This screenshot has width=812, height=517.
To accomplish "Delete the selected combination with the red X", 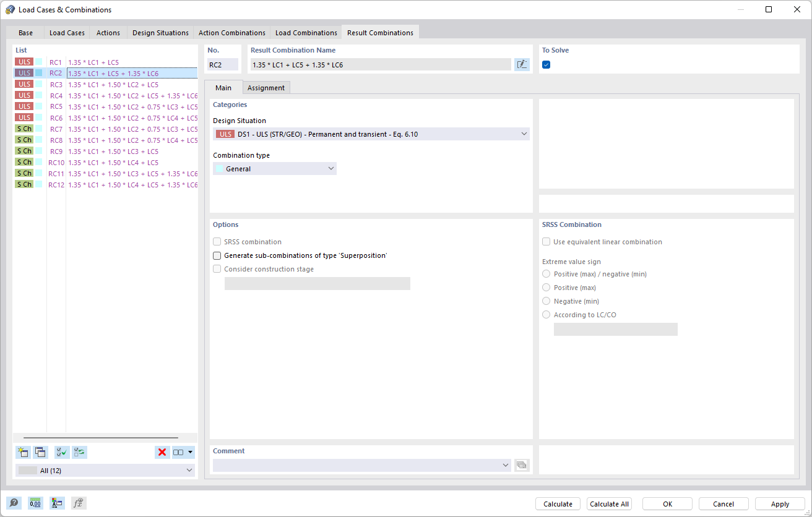I will [162, 452].
